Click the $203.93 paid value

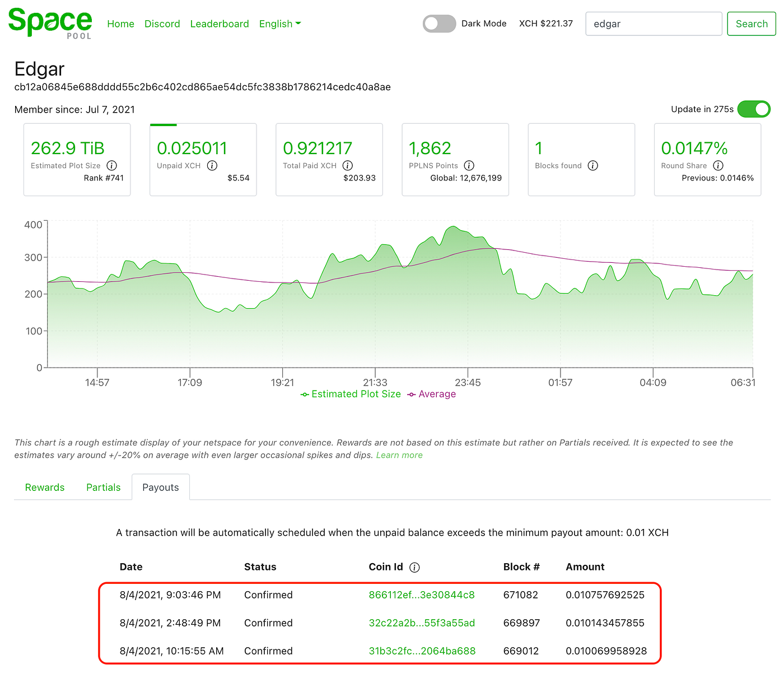click(360, 178)
